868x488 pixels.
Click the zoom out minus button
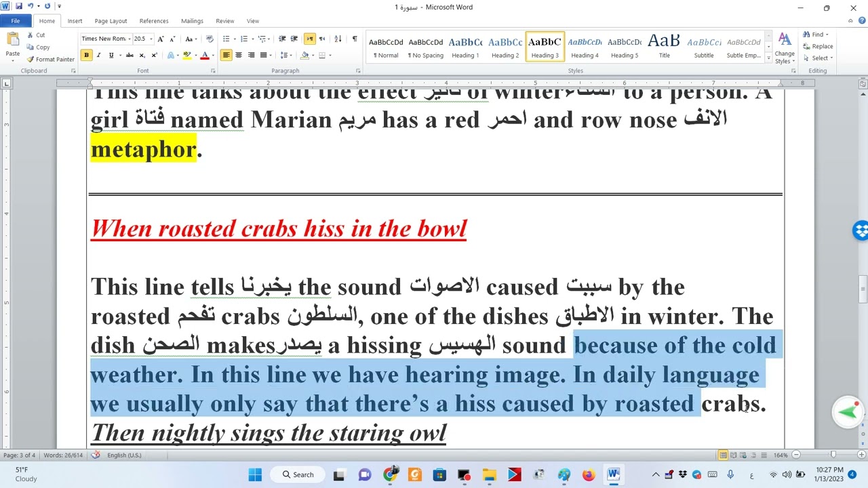pyautogui.click(x=796, y=455)
